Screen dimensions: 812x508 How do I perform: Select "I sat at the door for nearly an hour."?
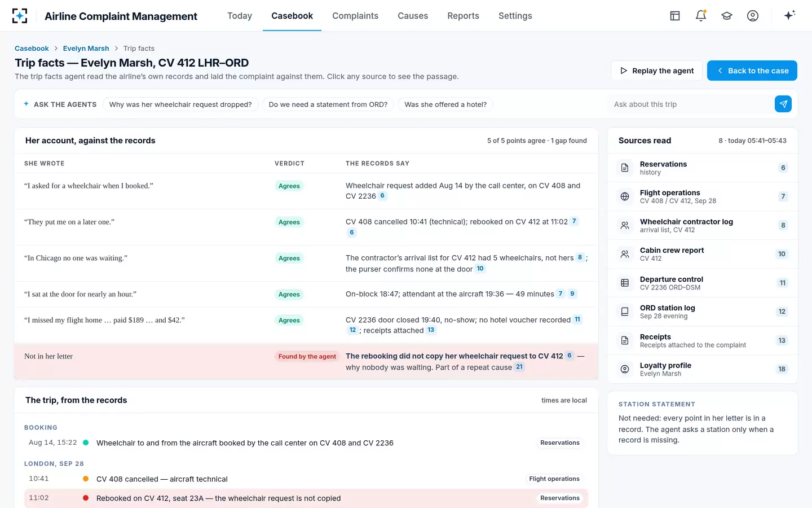point(80,294)
